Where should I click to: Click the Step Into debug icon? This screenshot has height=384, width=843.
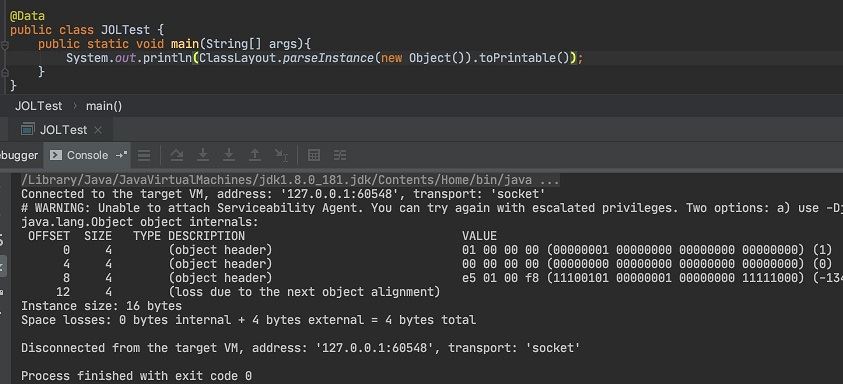point(203,155)
